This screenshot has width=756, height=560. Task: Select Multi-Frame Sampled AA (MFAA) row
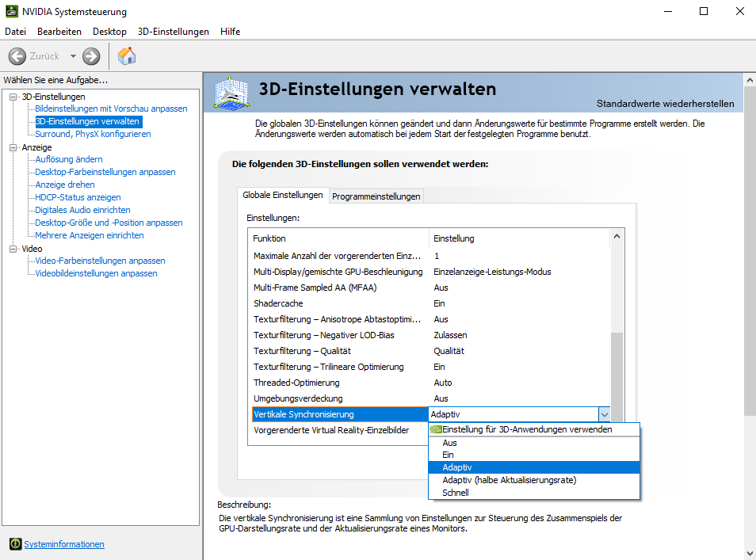tap(431, 288)
